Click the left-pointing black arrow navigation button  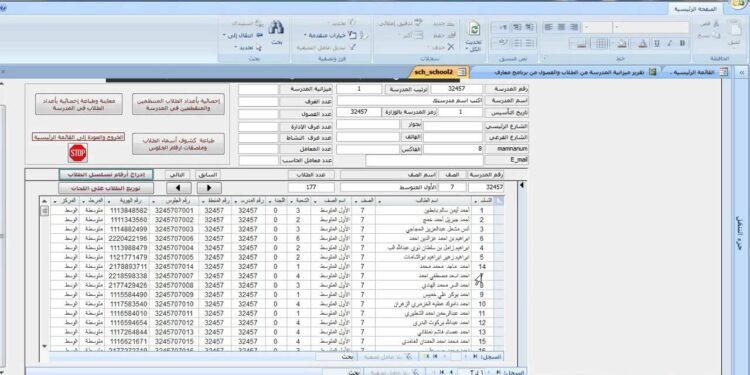coord(179,188)
